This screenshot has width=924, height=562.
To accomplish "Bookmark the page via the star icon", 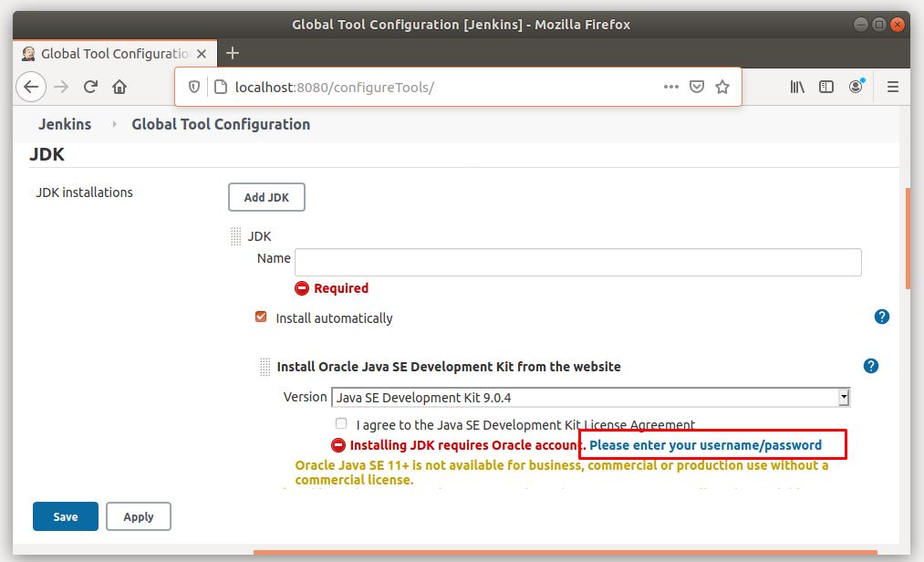I will (722, 86).
